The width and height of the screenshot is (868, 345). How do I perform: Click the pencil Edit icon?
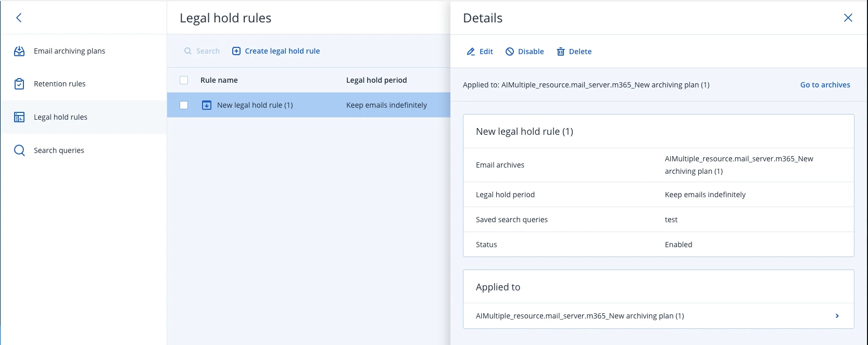pos(471,52)
